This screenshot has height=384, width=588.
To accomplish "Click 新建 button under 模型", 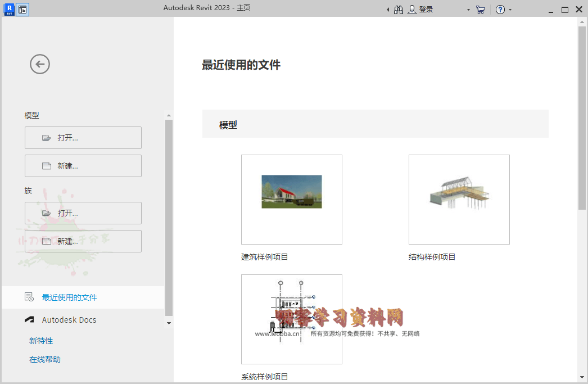I will click(x=83, y=166).
